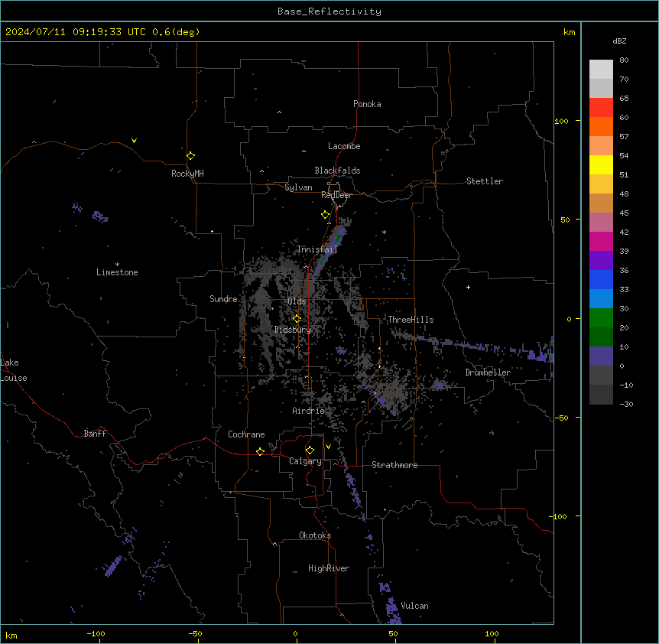Click the Okotoks label
This screenshot has height=644, width=659.
click(x=315, y=535)
